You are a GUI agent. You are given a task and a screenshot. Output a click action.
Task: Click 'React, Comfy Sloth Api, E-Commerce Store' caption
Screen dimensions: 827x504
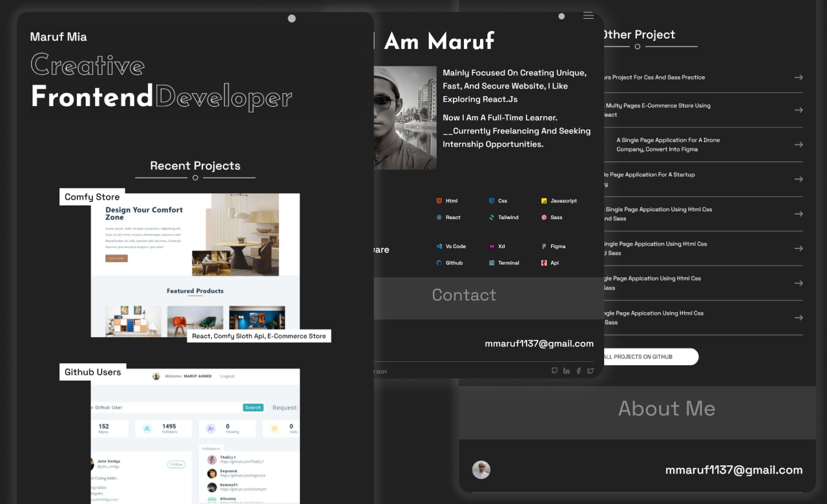259,336
